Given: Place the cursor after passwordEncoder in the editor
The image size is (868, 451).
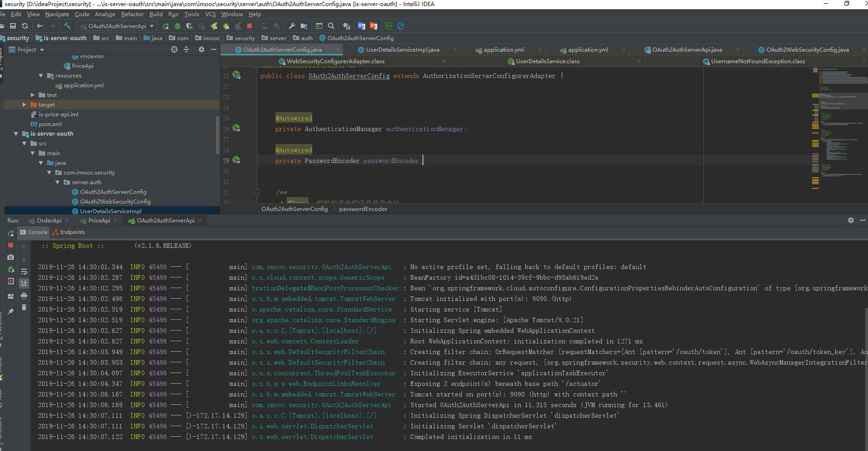Looking at the screenshot, I should [x=422, y=161].
